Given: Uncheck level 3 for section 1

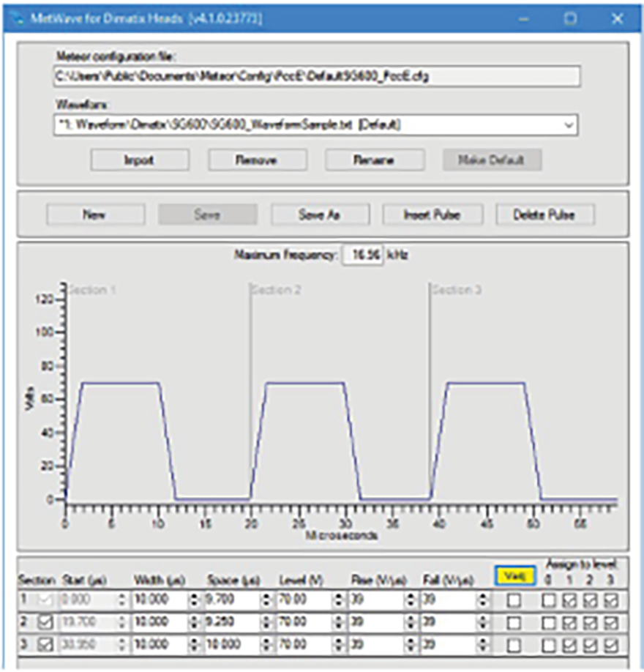Looking at the screenshot, I should point(611,600).
